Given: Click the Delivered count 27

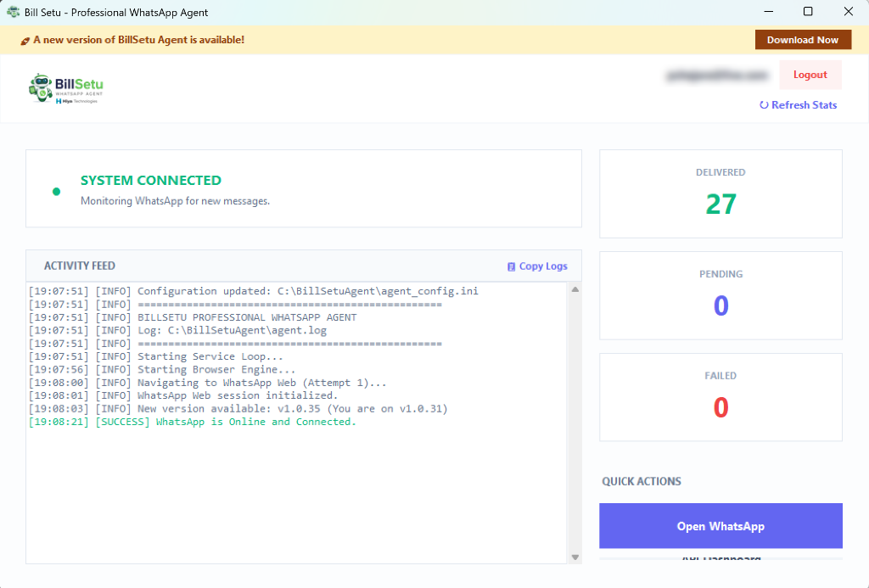Looking at the screenshot, I should pyautogui.click(x=720, y=204).
